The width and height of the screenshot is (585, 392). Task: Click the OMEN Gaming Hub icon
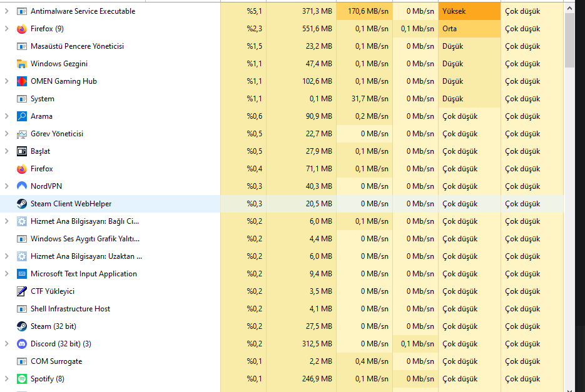(22, 81)
